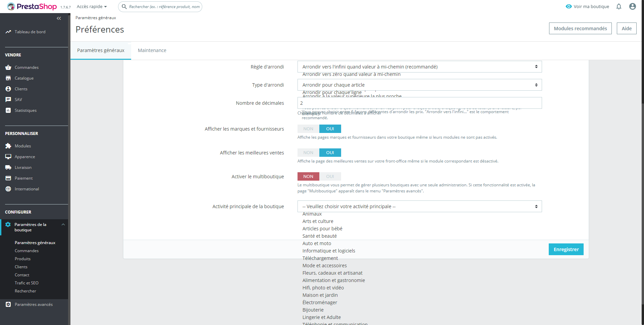Screen dimensions: 644x325
Task: Expand Activité principale de la boutique dropdown
Action: tap(420, 206)
